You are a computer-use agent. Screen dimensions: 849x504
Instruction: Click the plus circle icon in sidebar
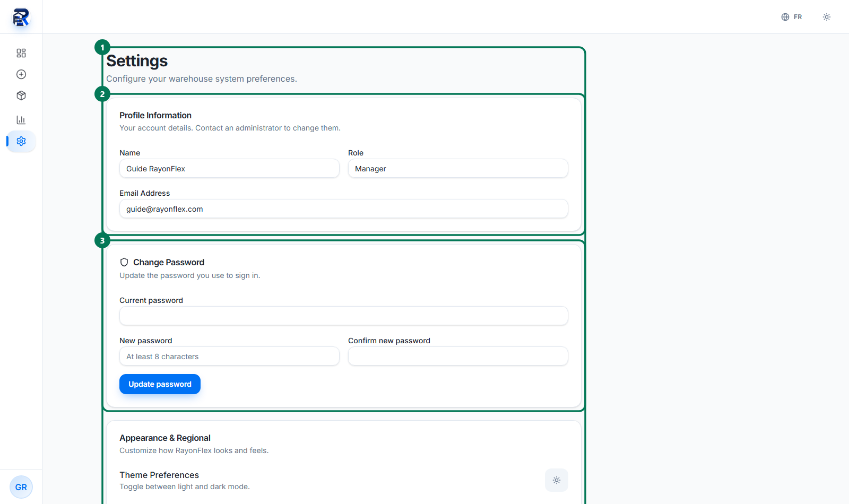pos(21,74)
